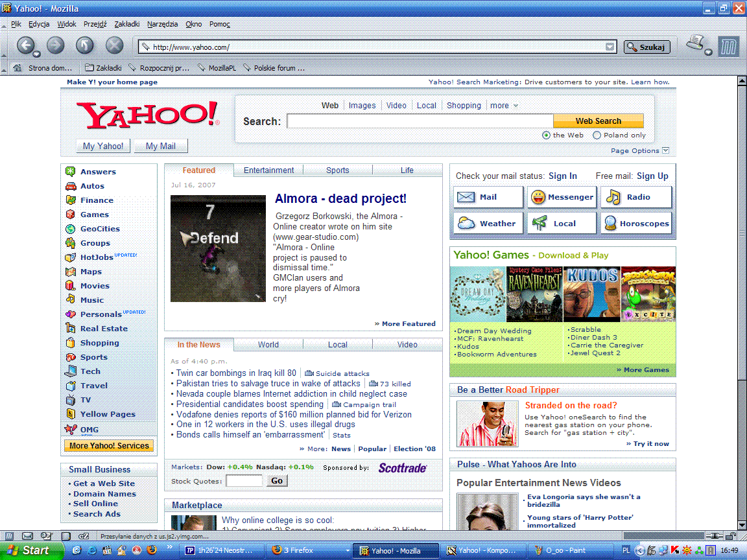This screenshot has height=560, width=747.
Task: Click the Print icon in toolbar
Action: (x=696, y=44)
